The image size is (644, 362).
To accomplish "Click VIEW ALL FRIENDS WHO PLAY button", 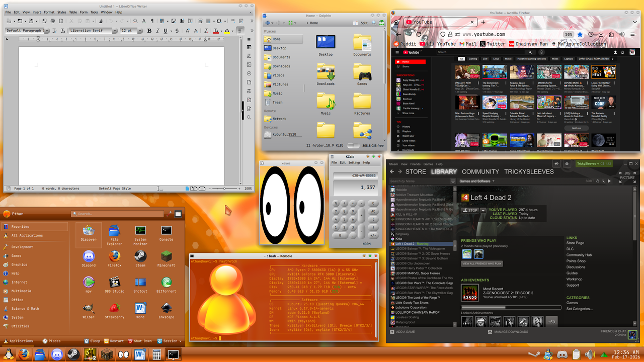I will (x=482, y=263).
